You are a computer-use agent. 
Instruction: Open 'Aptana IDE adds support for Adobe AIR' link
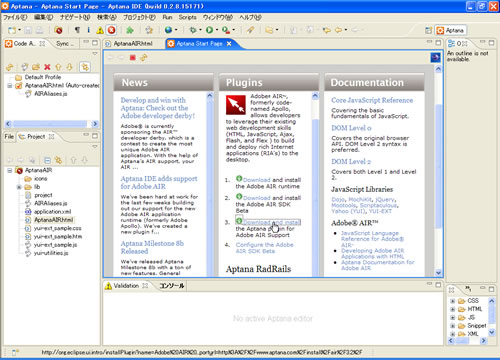point(159,183)
